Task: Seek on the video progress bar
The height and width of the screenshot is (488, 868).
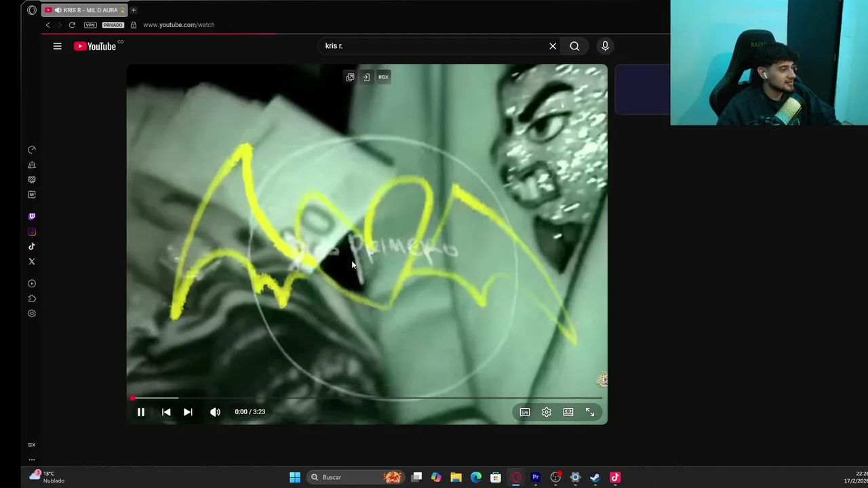Action: coord(367,398)
